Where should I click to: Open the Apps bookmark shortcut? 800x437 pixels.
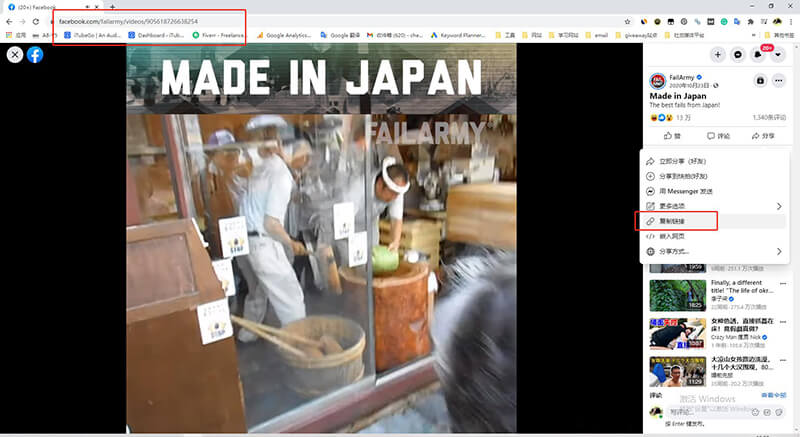click(16, 35)
